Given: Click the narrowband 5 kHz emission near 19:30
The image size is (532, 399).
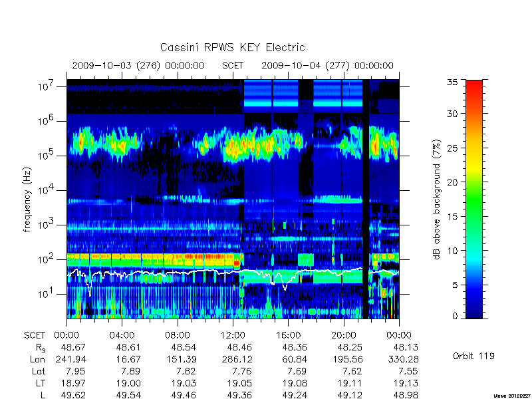Looking at the screenshot, I should 338,199.
